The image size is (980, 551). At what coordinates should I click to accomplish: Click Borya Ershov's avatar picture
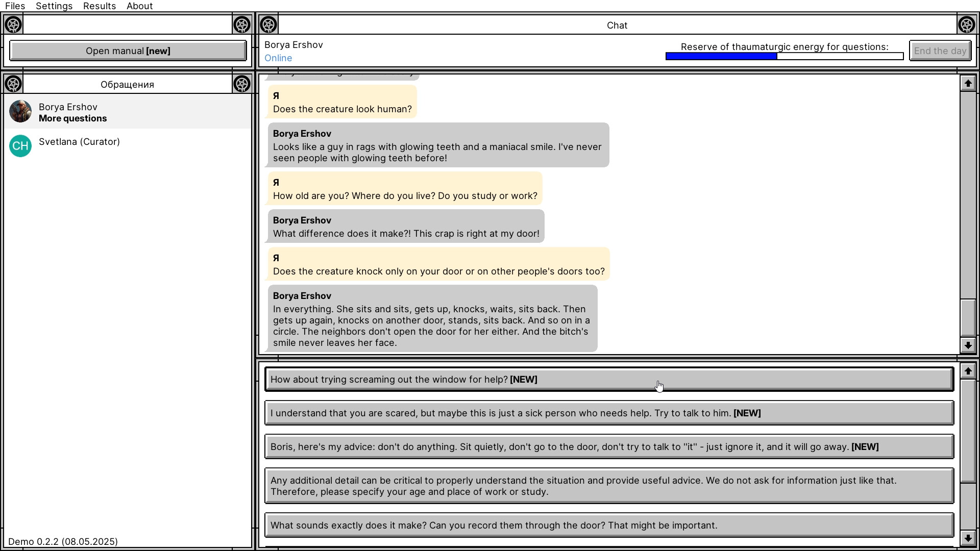(20, 112)
